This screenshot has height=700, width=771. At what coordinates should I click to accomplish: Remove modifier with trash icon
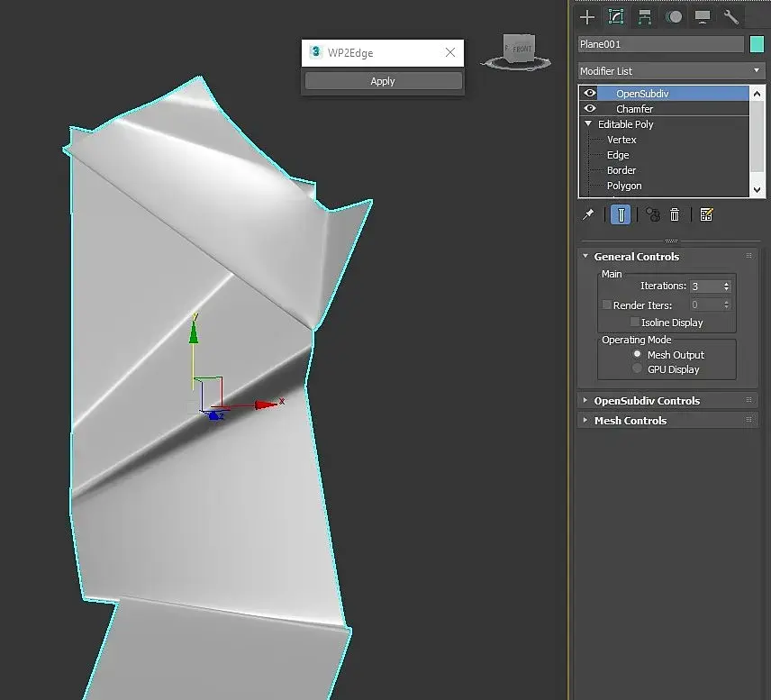675,215
